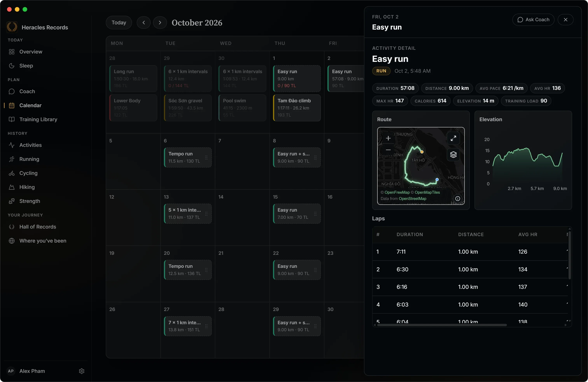Open Hiking history

46,187
